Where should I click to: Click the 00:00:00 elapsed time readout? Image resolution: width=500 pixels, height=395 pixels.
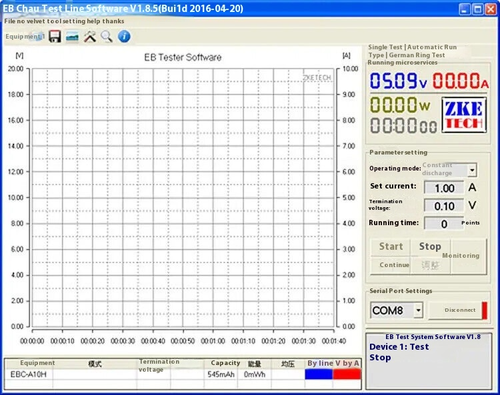click(403, 126)
